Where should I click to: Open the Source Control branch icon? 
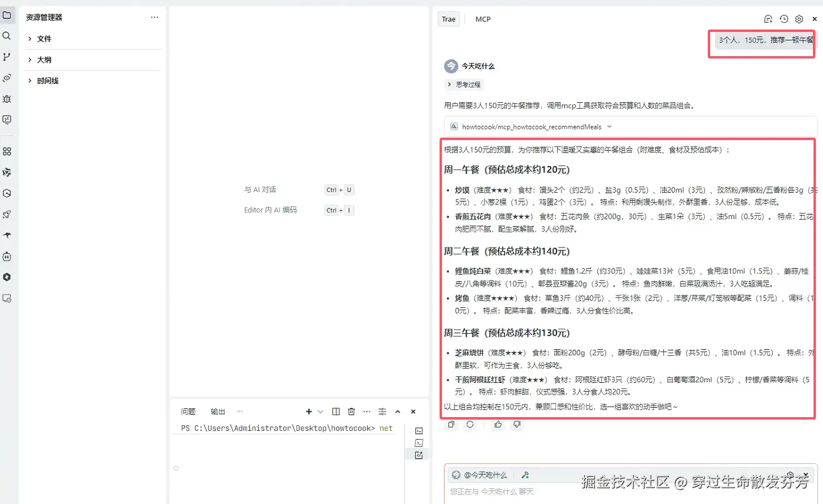coord(7,57)
